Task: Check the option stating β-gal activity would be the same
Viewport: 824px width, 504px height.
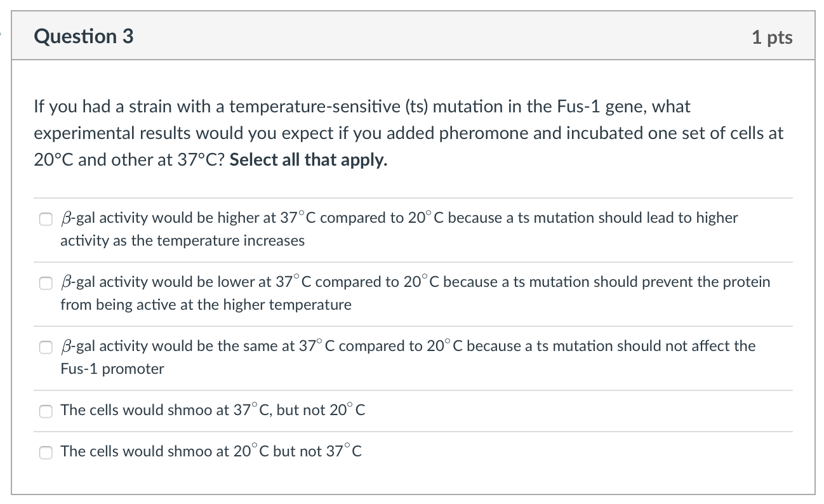Action: click(46, 347)
